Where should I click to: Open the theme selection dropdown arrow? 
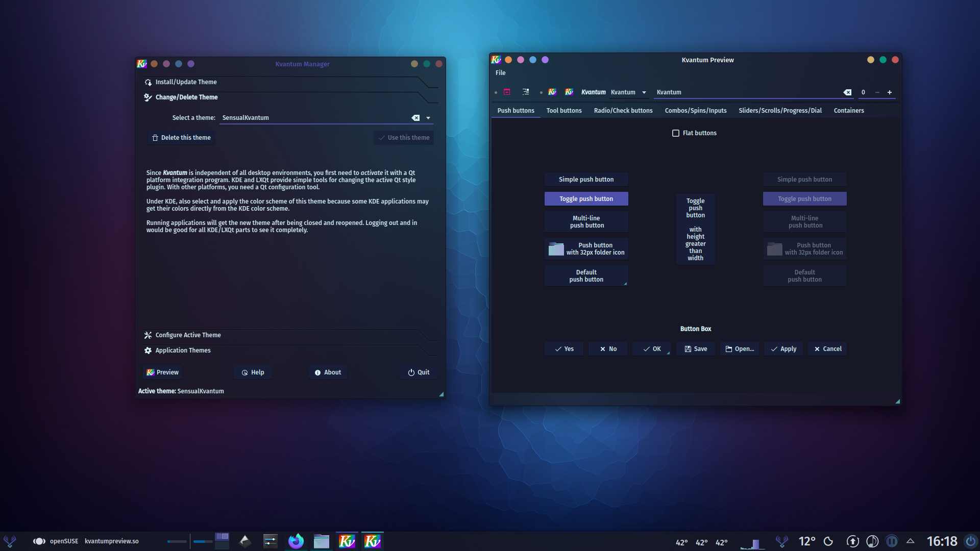[428, 118]
